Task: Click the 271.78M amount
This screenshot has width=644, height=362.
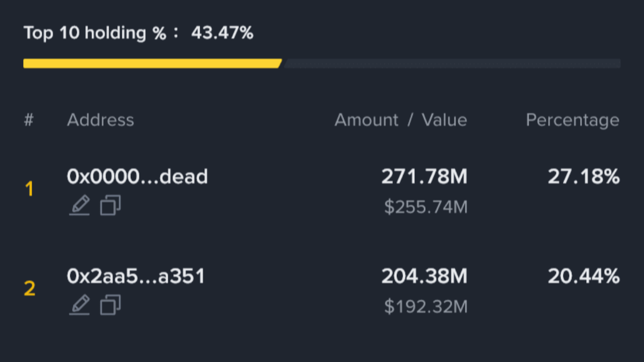Action: point(424,176)
